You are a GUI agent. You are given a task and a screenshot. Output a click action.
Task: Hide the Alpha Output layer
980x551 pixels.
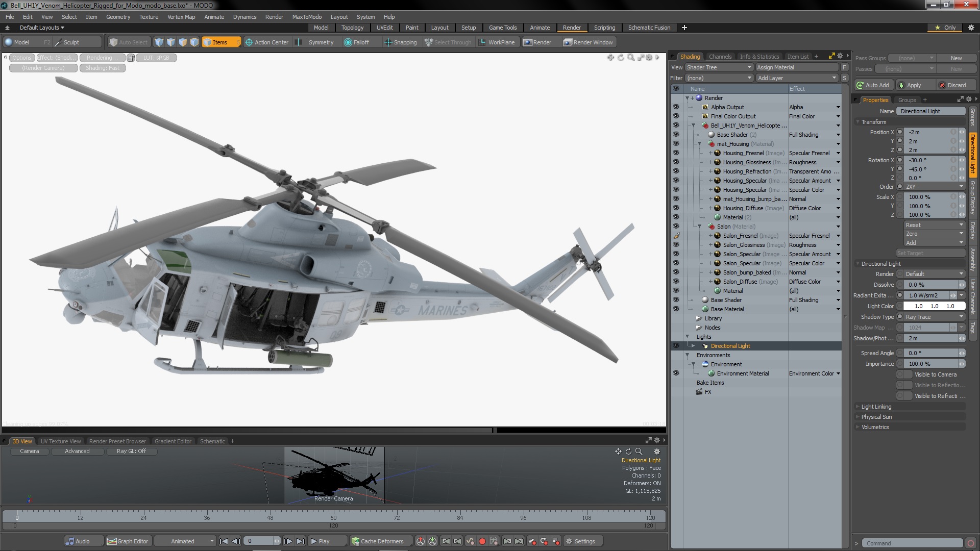click(x=676, y=107)
